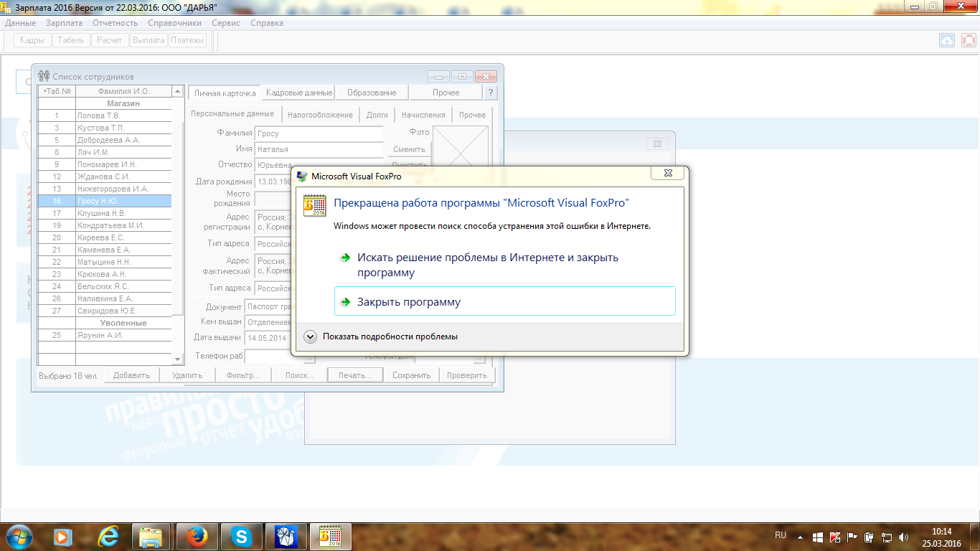Click the Windows Media Player taskbar icon
This screenshot has height=551, width=980.
63,536
